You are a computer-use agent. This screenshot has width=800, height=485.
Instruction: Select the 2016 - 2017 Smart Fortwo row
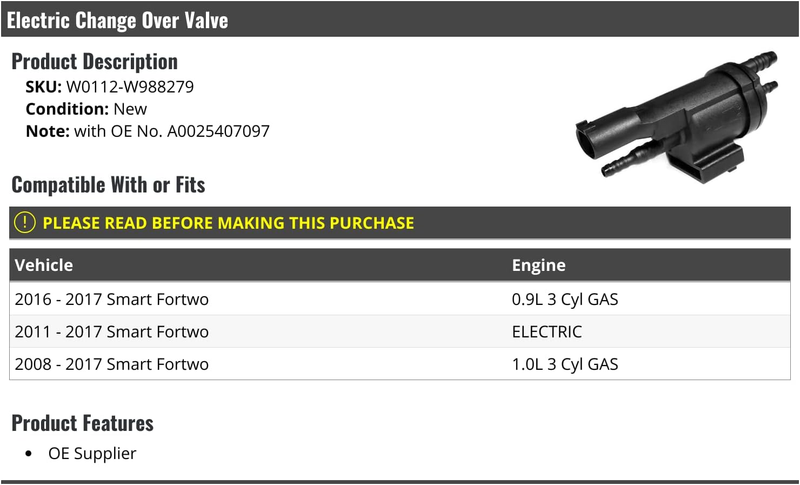tap(399, 299)
